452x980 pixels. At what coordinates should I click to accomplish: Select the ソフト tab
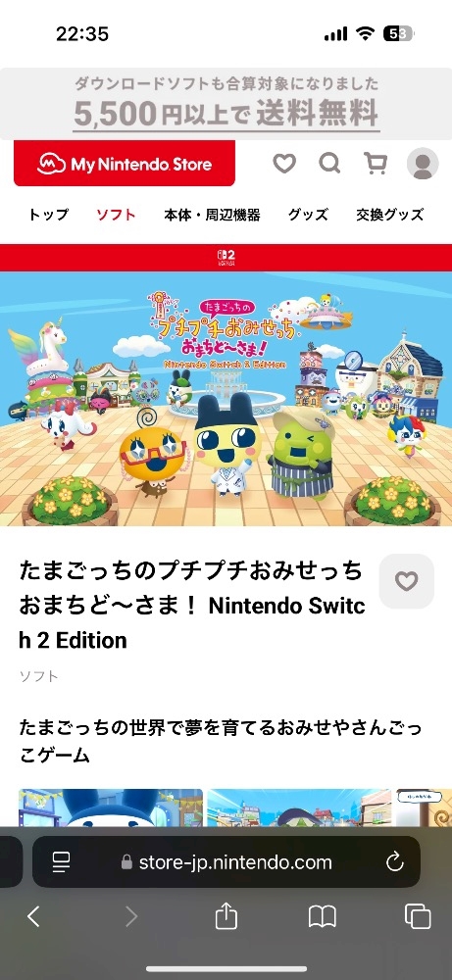[x=116, y=215]
